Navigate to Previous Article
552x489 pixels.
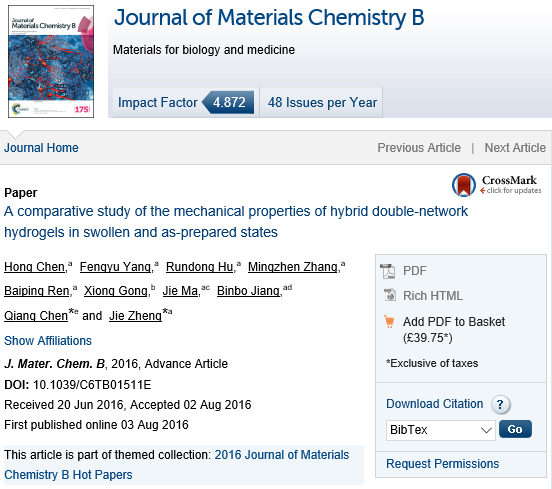tap(419, 148)
